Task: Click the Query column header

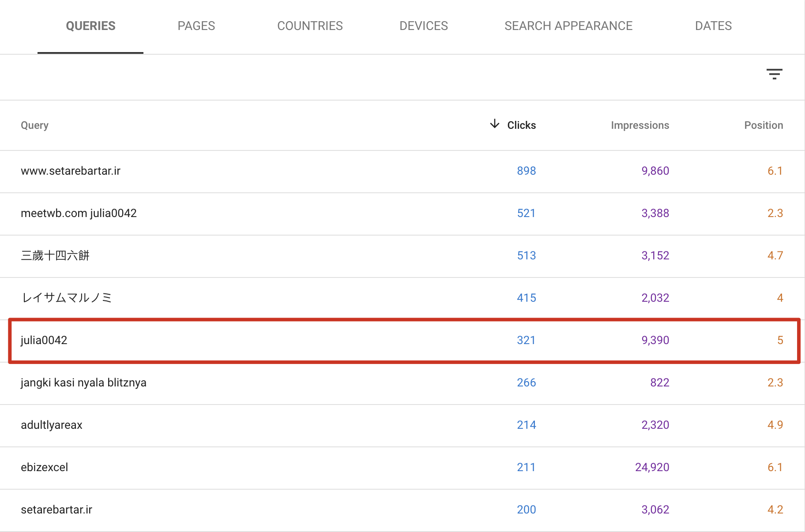Action: pyautogui.click(x=34, y=125)
